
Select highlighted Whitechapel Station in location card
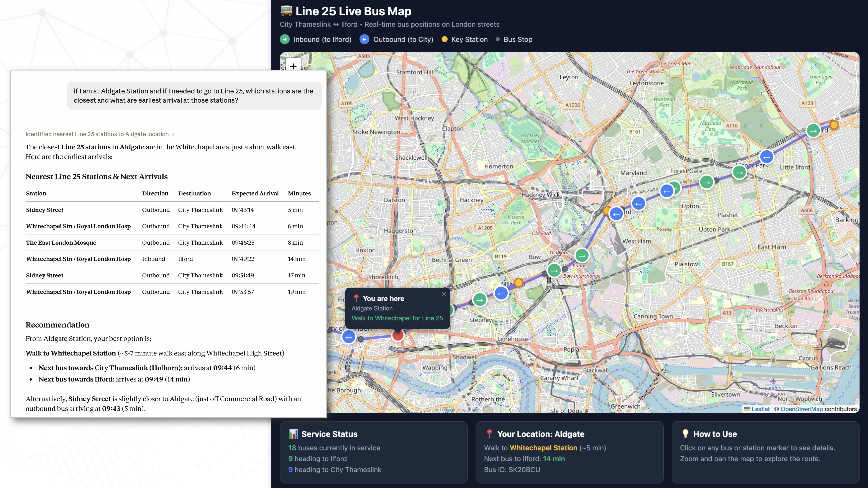tap(543, 448)
